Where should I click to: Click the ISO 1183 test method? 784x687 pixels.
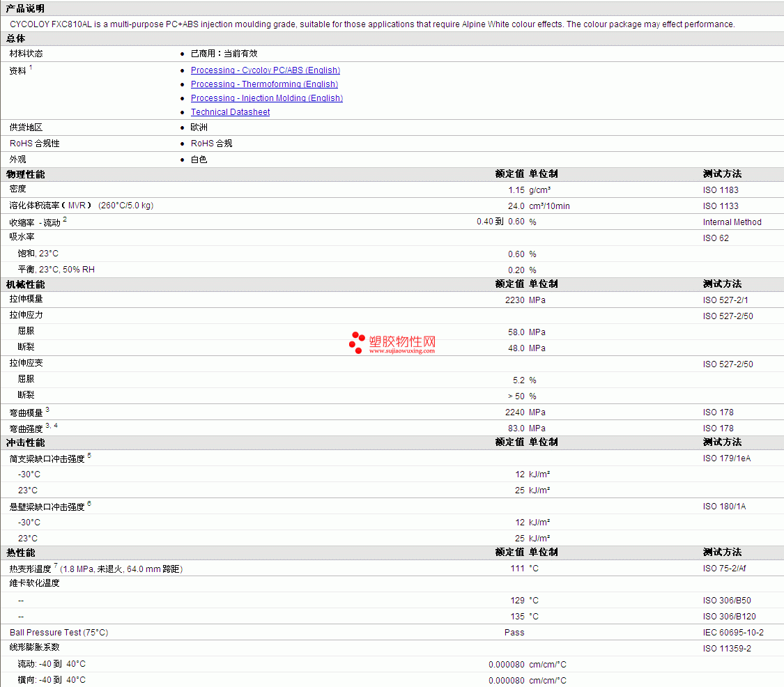721,190
